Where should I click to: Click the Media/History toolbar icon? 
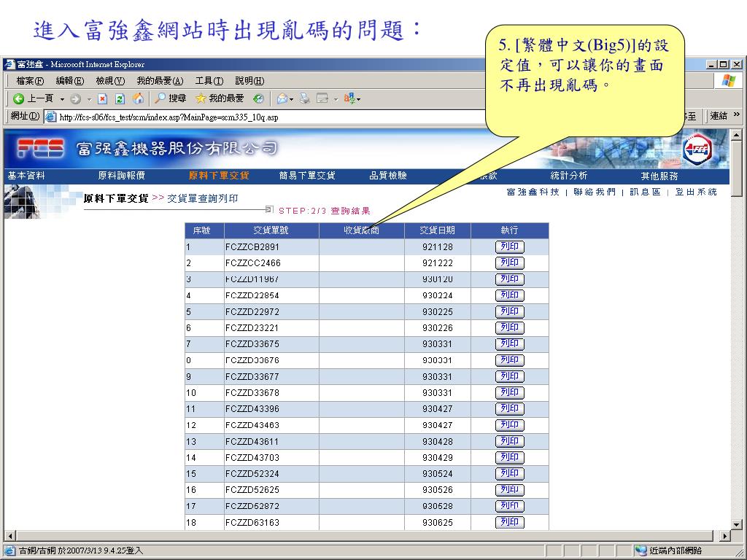tap(258, 98)
